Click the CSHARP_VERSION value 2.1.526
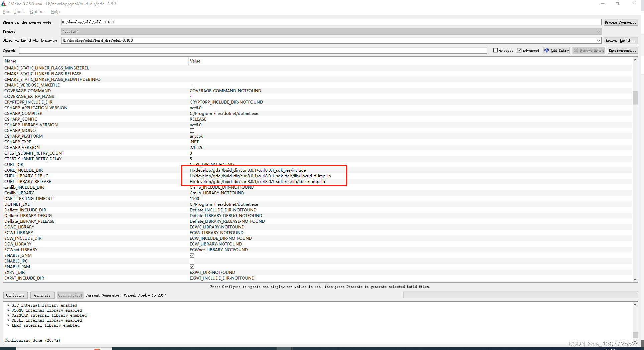Screen dimensions: 644x350 [x=196, y=148]
